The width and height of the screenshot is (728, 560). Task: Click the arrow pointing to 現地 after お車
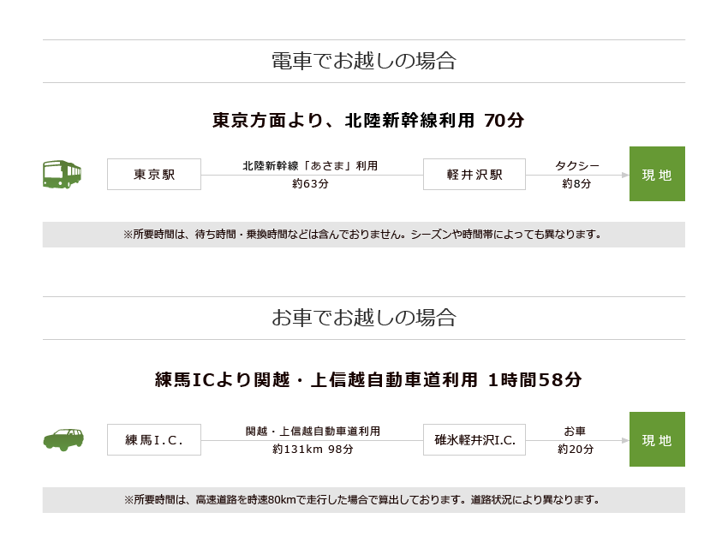(625, 440)
